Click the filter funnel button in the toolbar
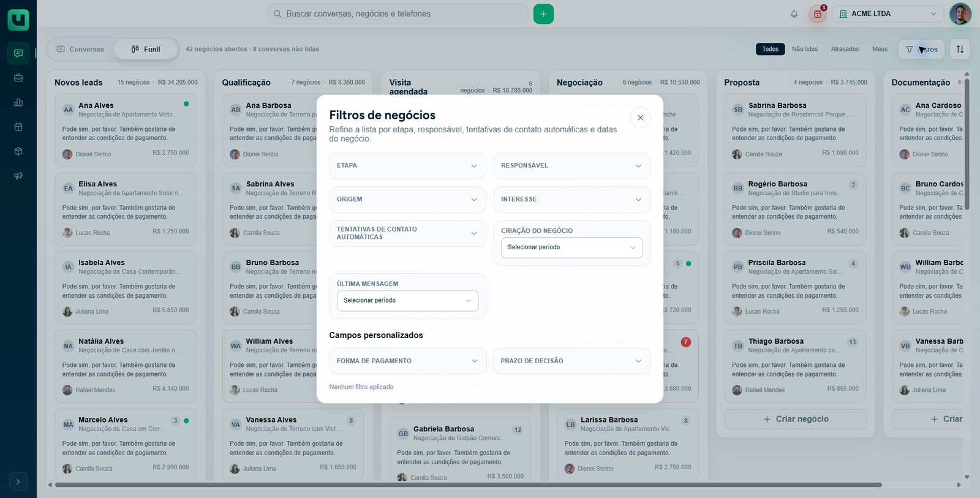This screenshot has height=498, width=980. click(921, 49)
